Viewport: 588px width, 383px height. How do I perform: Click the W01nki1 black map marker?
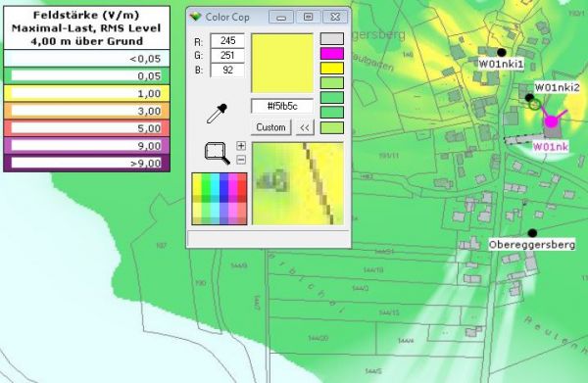[502, 52]
